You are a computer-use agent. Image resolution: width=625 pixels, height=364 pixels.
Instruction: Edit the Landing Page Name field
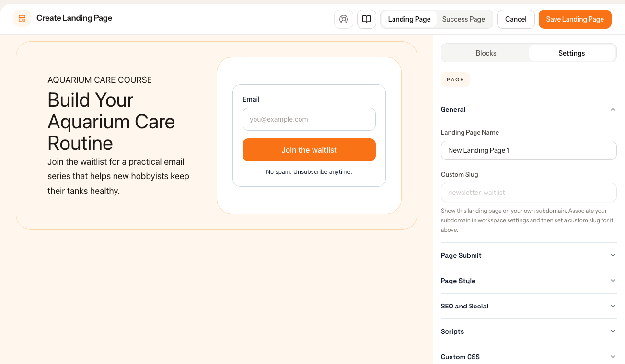pos(529,150)
